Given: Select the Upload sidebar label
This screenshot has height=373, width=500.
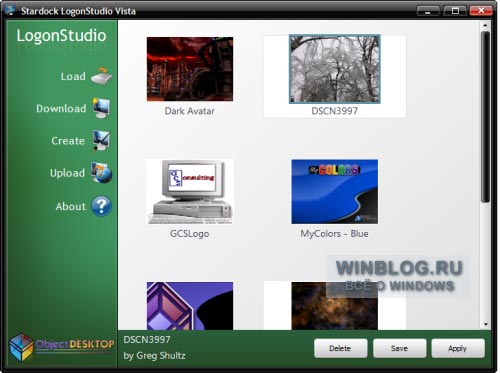Looking at the screenshot, I should coord(67,173).
